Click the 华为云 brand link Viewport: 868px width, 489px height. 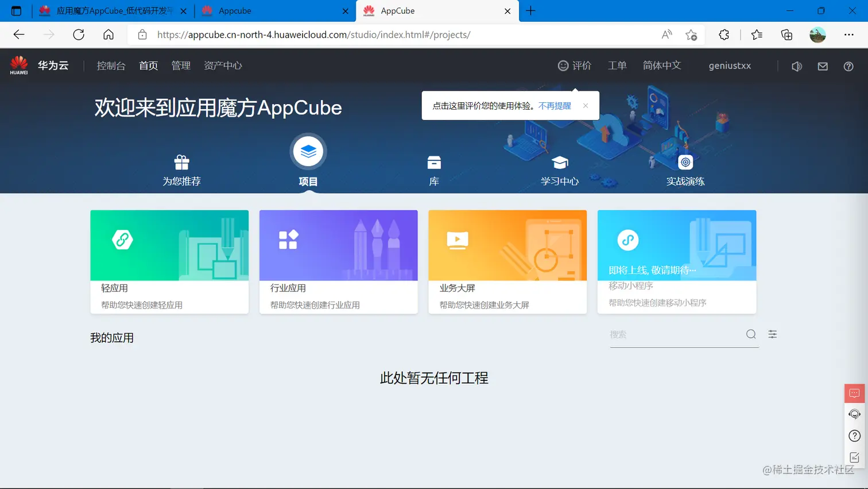(53, 66)
